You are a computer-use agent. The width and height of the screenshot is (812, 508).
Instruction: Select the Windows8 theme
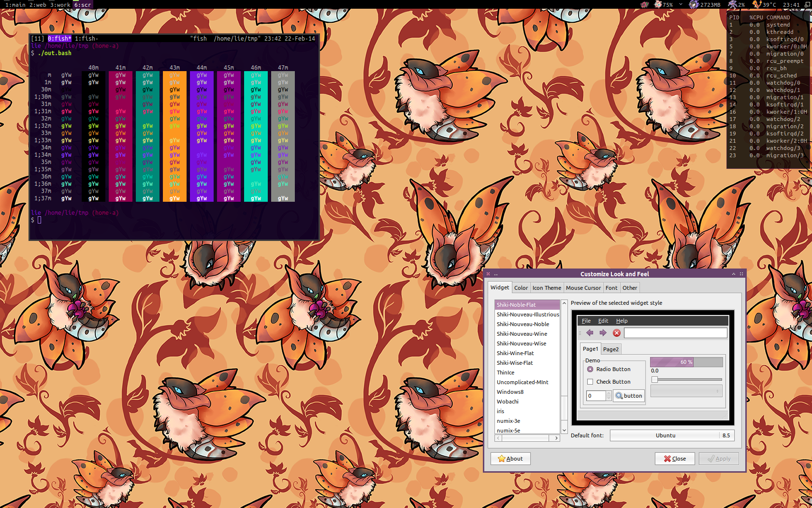(527, 392)
